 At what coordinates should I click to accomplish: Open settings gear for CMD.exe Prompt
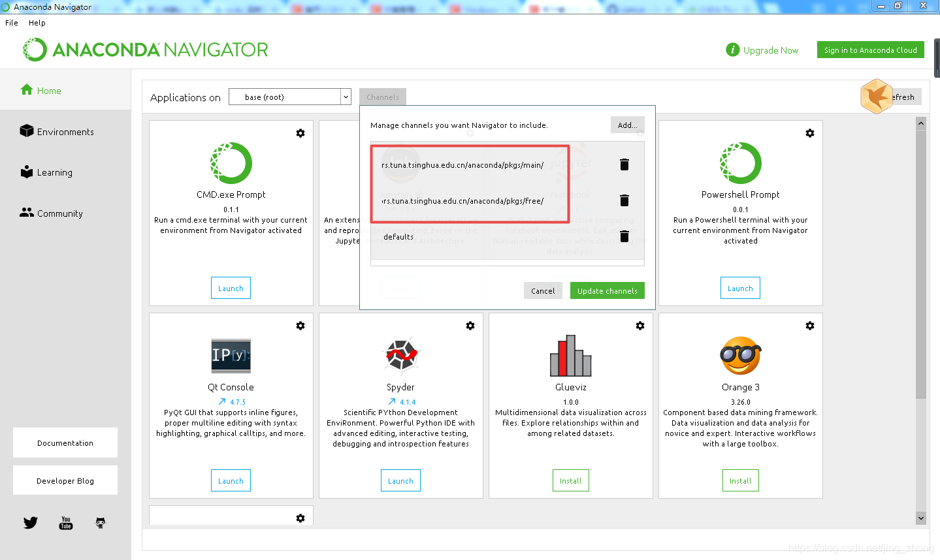coord(300,133)
